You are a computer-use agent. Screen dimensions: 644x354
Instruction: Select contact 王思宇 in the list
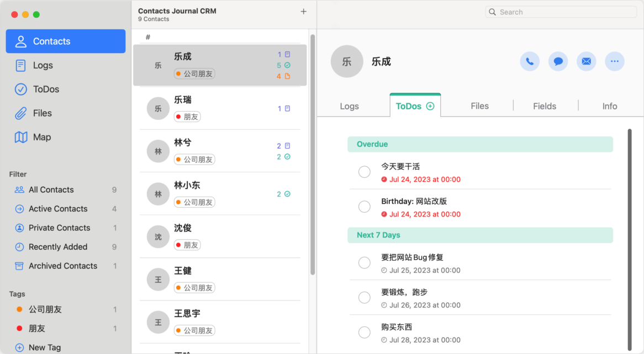click(x=220, y=322)
